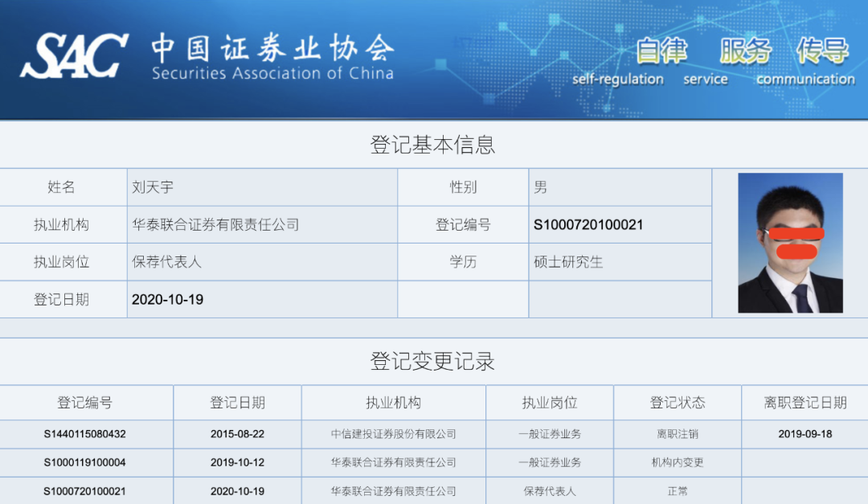The height and width of the screenshot is (504, 868).
Task: Click the education value 硕士研究生
Action: (568, 262)
